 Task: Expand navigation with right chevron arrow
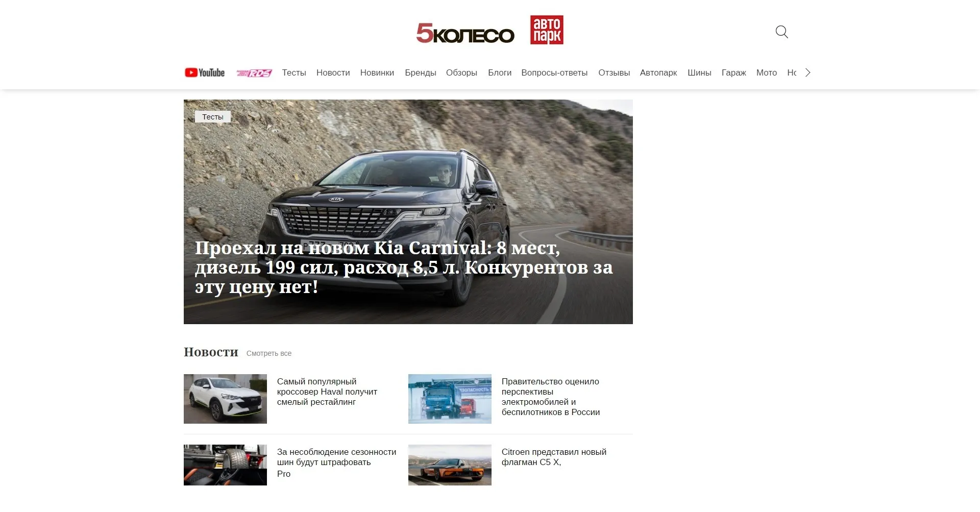pyautogui.click(x=807, y=72)
